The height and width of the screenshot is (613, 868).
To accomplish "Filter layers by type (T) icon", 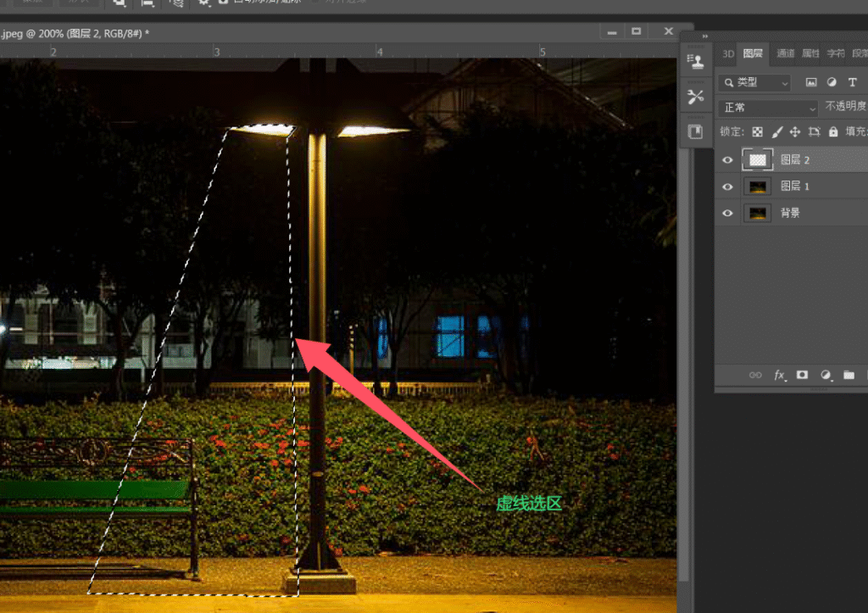I will point(853,82).
